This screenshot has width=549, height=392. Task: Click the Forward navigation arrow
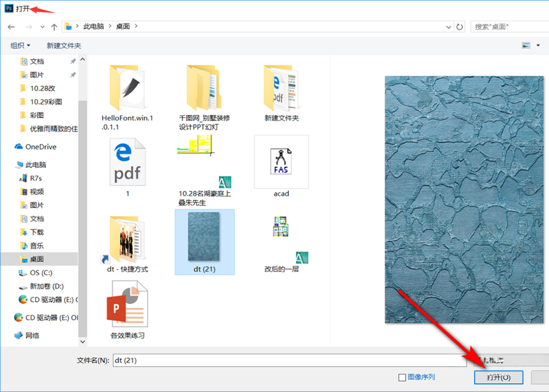click(29, 26)
